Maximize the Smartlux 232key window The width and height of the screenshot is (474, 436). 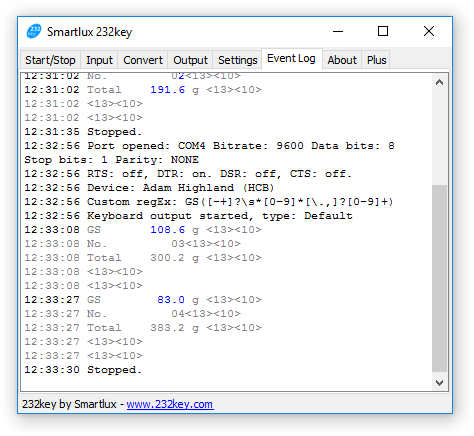coord(383,31)
